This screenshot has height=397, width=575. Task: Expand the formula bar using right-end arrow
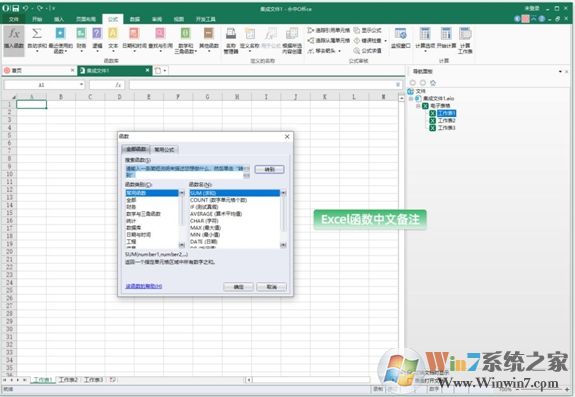pyautogui.click(x=398, y=85)
